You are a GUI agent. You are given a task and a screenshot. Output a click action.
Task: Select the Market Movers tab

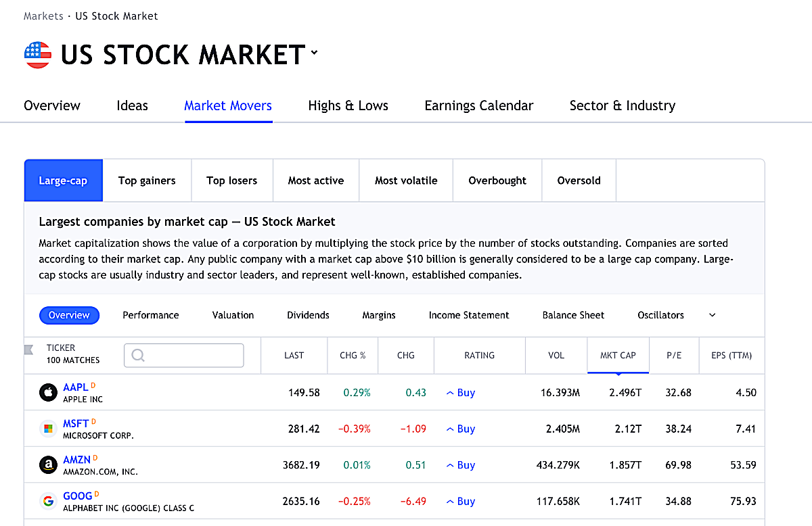point(228,105)
